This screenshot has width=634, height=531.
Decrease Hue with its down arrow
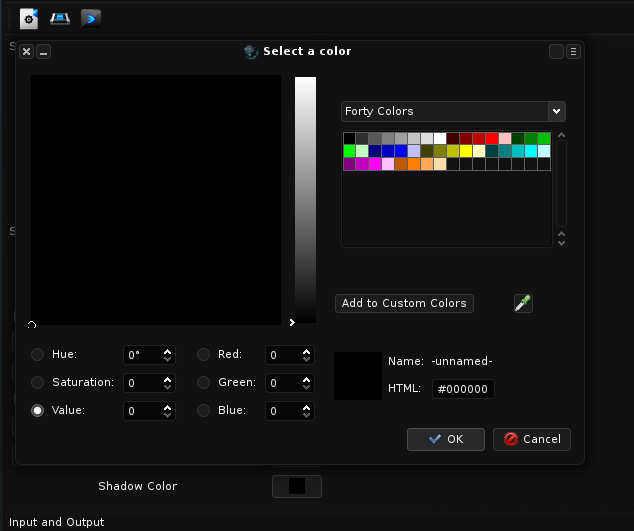[x=167, y=359]
